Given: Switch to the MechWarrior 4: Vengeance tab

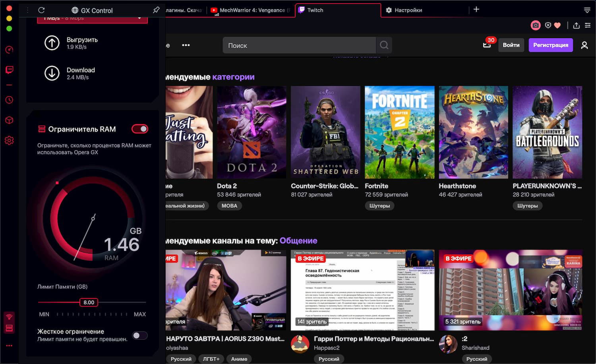Looking at the screenshot, I should [x=251, y=10].
